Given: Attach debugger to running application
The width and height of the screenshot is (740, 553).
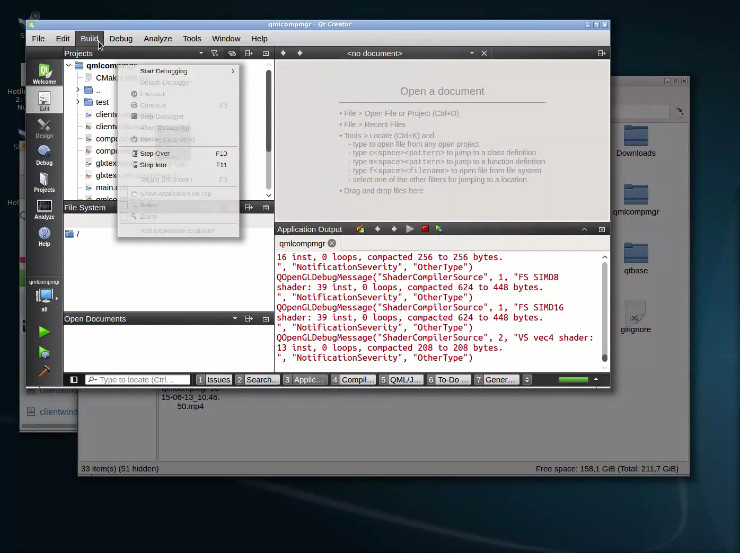Looking at the screenshot, I should point(439,229).
